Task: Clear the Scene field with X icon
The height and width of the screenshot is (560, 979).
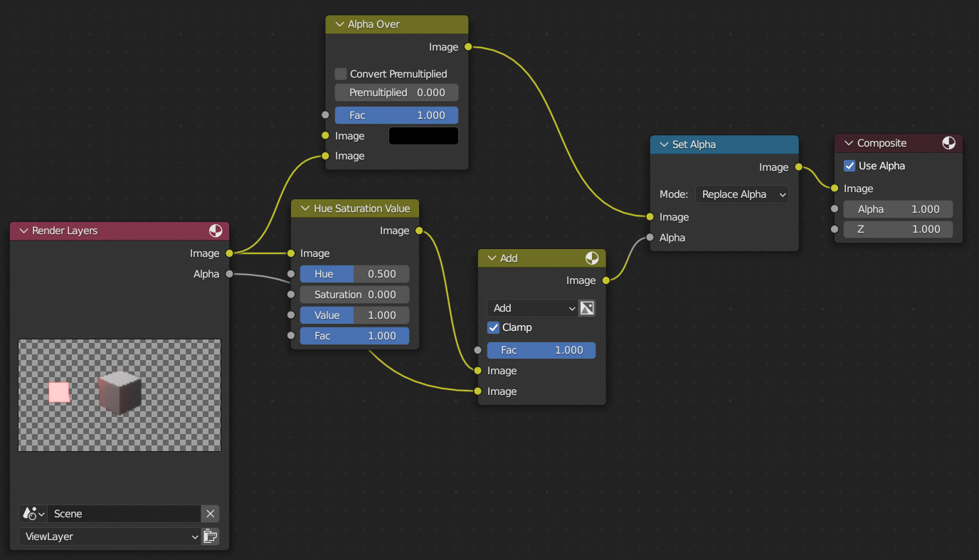Action: click(210, 514)
